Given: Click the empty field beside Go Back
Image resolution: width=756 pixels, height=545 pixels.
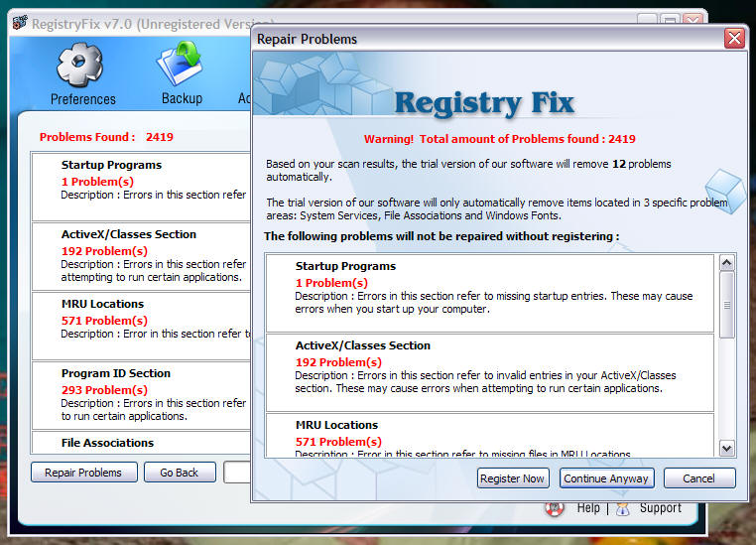Looking at the screenshot, I should (237, 473).
